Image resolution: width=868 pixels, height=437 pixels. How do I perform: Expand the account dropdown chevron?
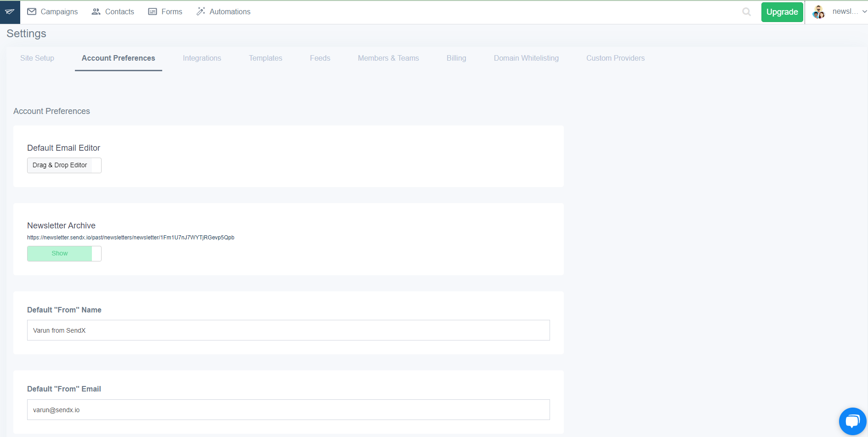[x=864, y=12]
